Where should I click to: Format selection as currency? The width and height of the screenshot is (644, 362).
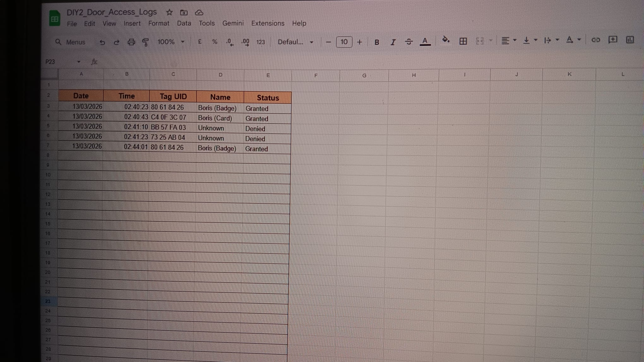[200, 42]
